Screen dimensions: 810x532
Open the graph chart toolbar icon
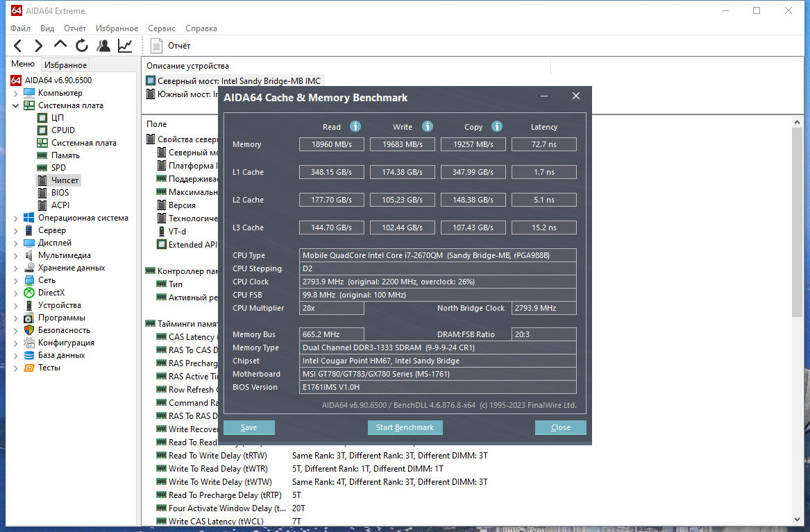coord(125,46)
